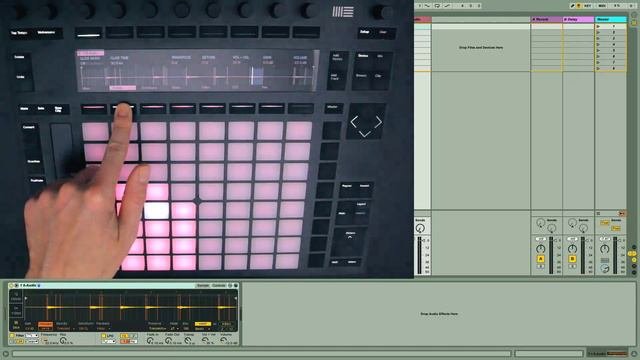Click the yellow Session View selector icon

tap(634, 22)
